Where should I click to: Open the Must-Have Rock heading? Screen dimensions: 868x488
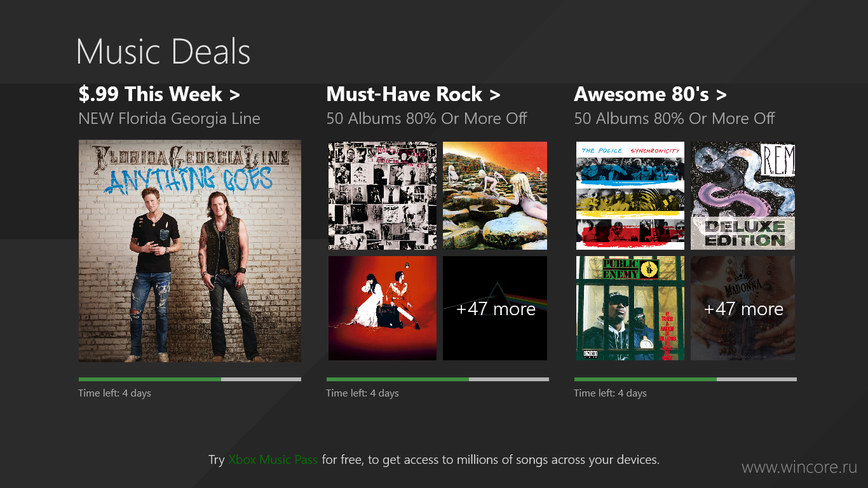(414, 94)
